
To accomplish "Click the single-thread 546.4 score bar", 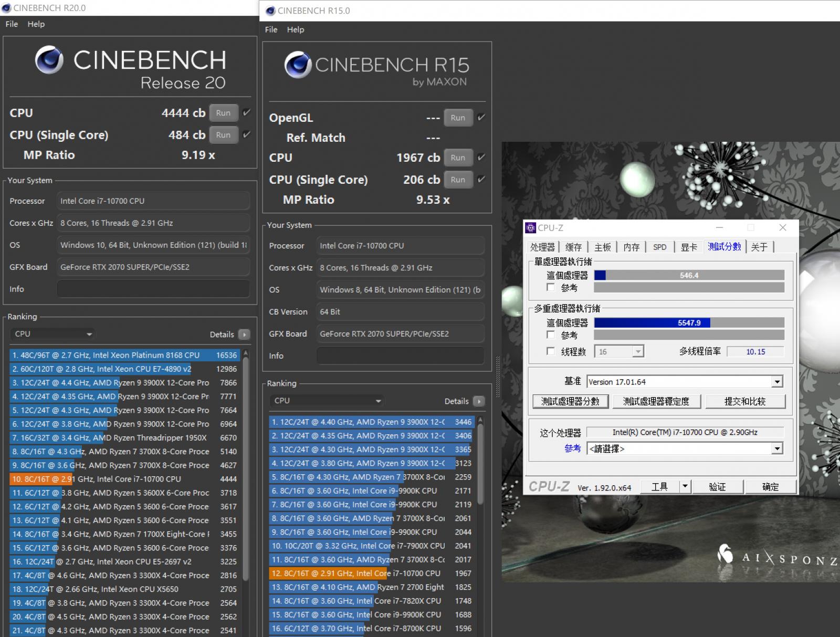I will click(x=689, y=275).
